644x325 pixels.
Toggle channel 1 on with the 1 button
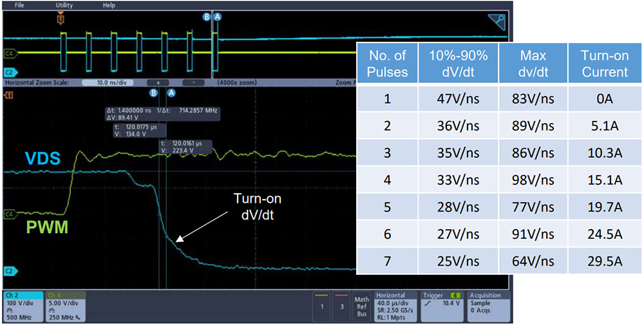(x=323, y=307)
